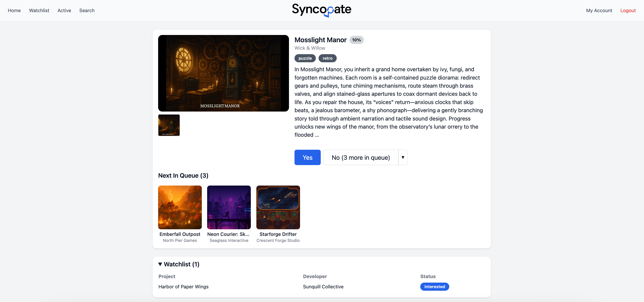Open the Search page
This screenshot has width=644, height=302.
(x=87, y=10)
